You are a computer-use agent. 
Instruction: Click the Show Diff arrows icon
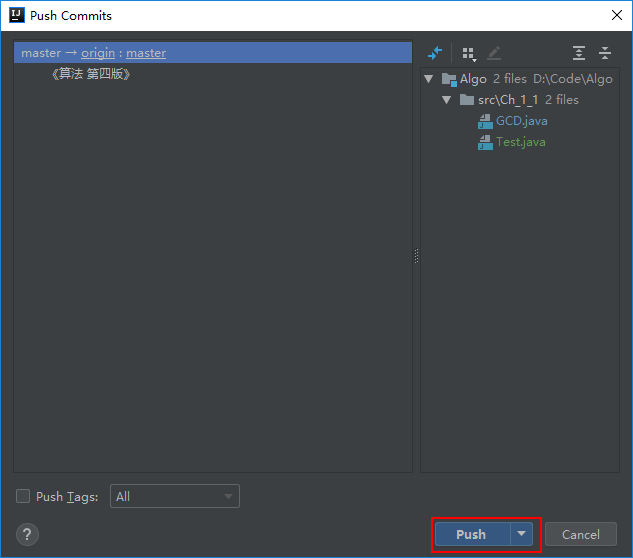click(x=435, y=53)
